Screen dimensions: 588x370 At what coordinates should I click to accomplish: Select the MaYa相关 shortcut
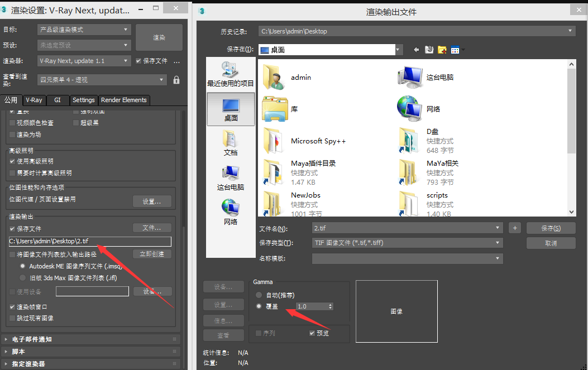pos(428,173)
